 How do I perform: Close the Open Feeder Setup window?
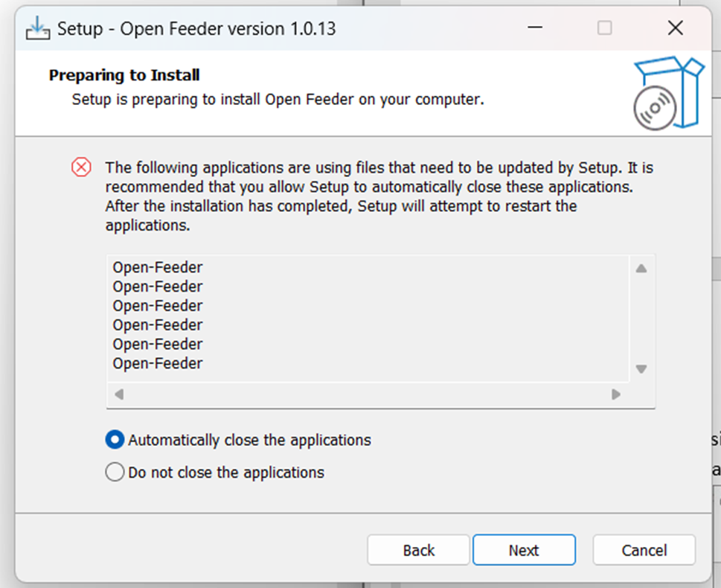pos(675,28)
